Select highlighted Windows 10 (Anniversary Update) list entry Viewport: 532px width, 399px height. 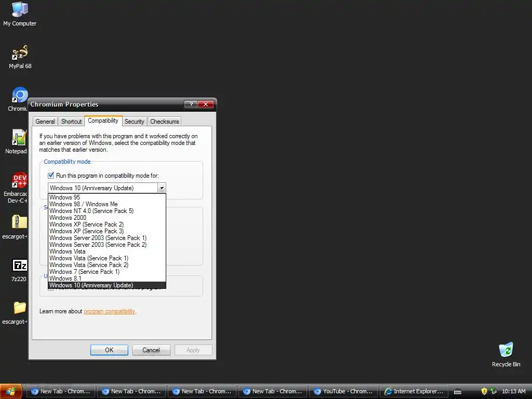pos(107,285)
